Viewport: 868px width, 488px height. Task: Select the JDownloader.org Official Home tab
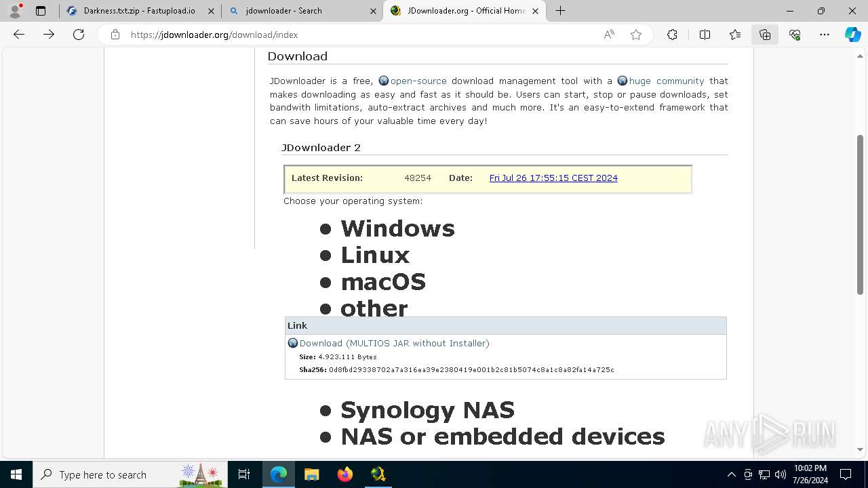pyautogui.click(x=465, y=11)
